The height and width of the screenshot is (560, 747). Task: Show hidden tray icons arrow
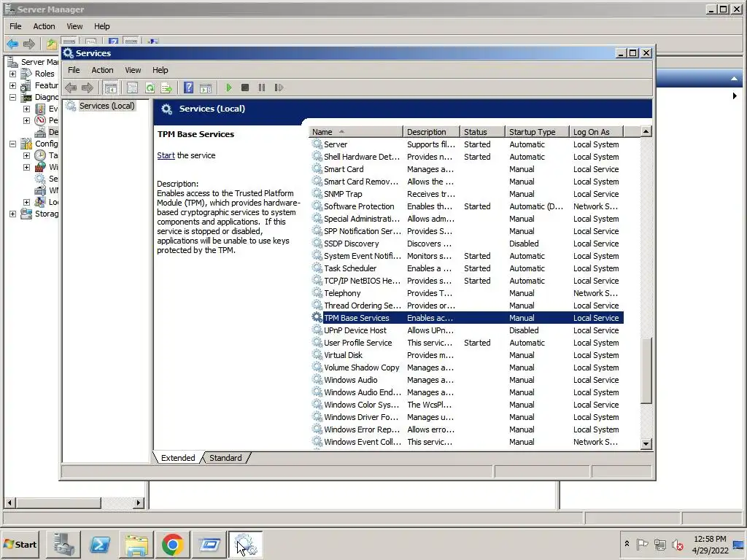[x=627, y=543]
